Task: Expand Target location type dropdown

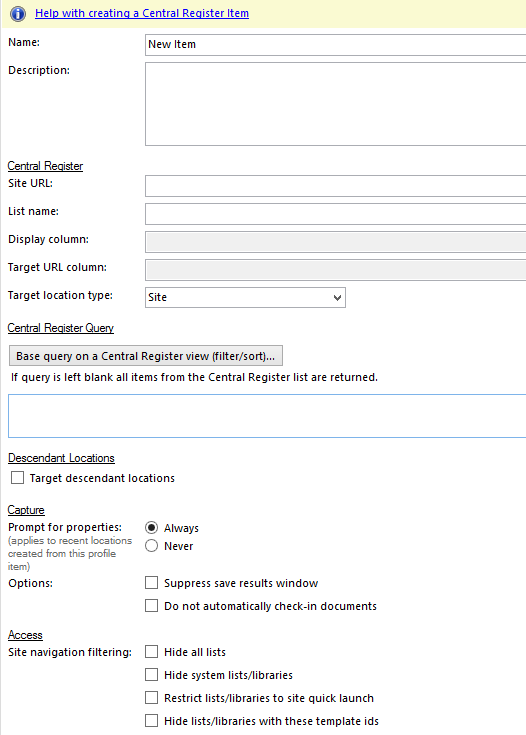Action: click(x=245, y=298)
